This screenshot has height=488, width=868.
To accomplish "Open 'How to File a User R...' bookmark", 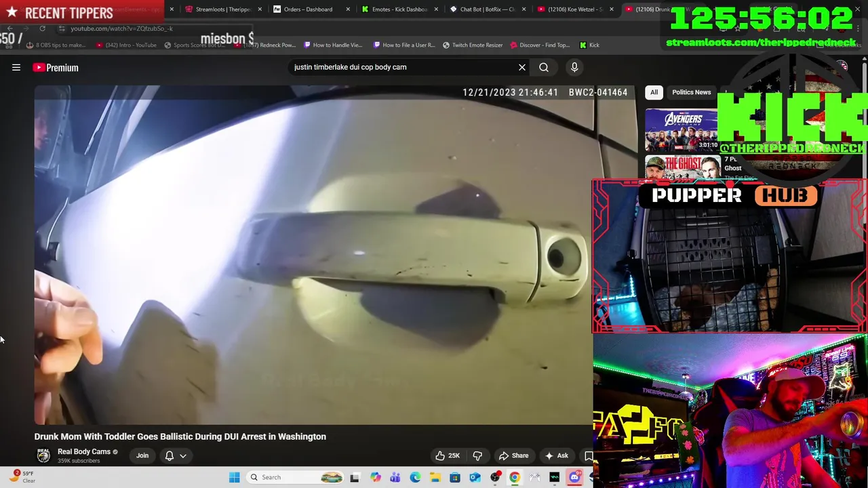I will click(404, 45).
